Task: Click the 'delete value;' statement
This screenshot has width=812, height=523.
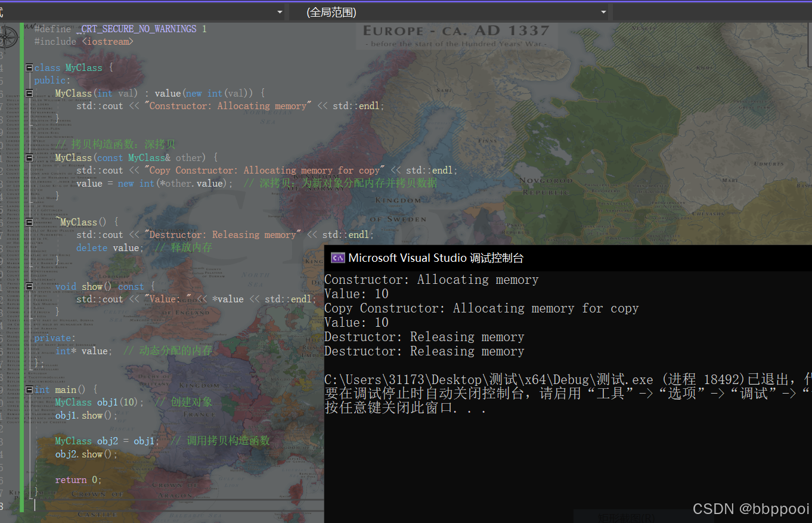Action: pyautogui.click(x=110, y=248)
